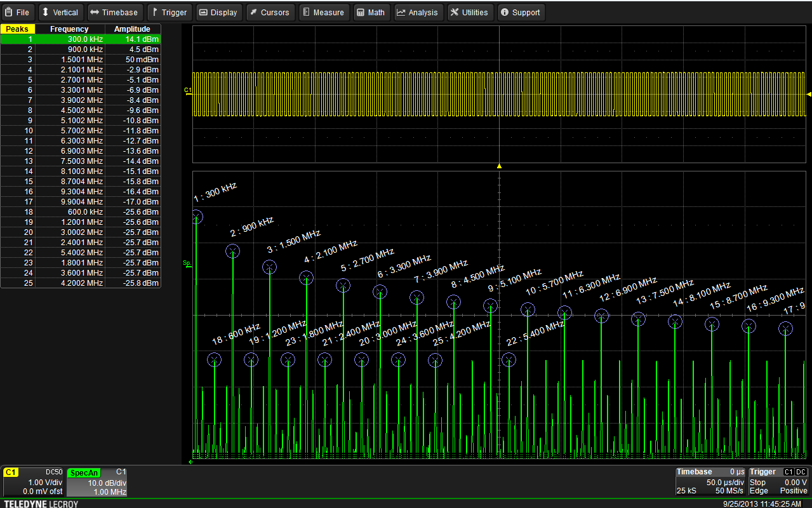Click the C1 channel descriptor box

click(34, 482)
